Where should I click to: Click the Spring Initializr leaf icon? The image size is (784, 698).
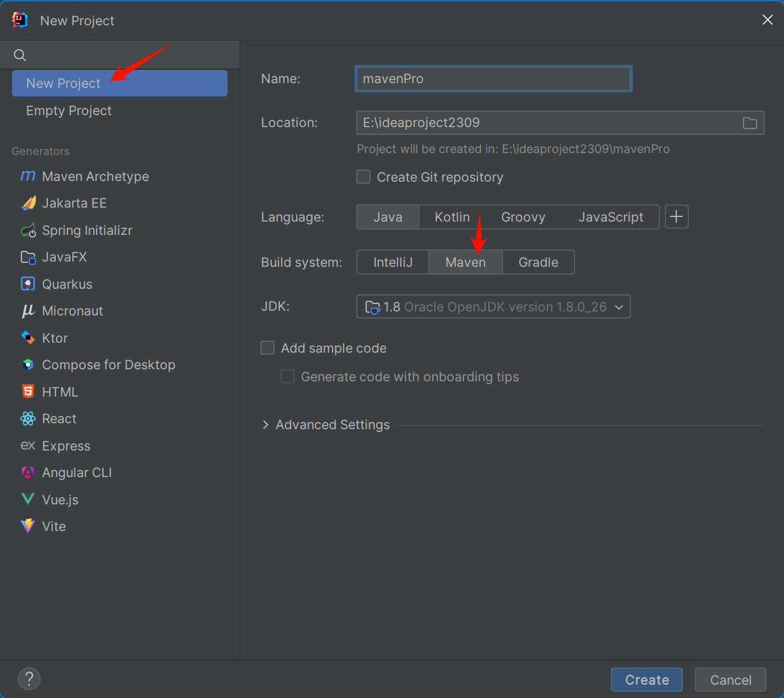(x=28, y=230)
